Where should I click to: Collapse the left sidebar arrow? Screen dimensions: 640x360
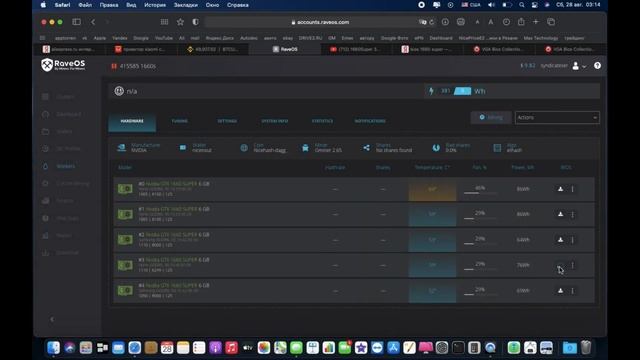(x=52, y=319)
